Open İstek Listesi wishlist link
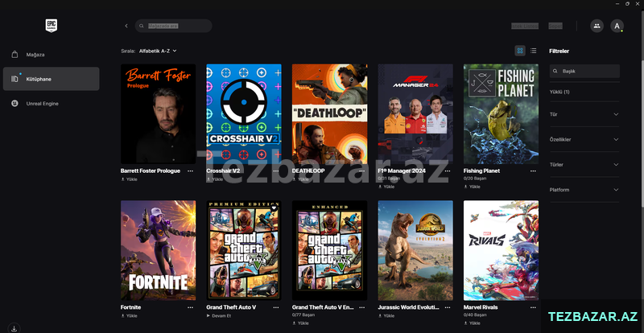 point(525,26)
